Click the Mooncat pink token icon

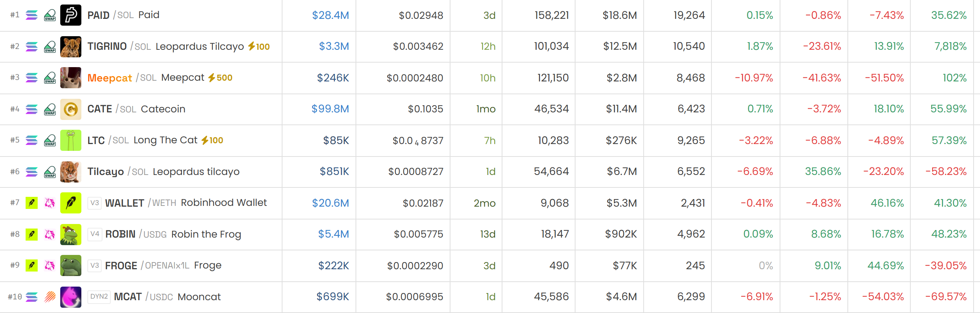[x=71, y=297]
